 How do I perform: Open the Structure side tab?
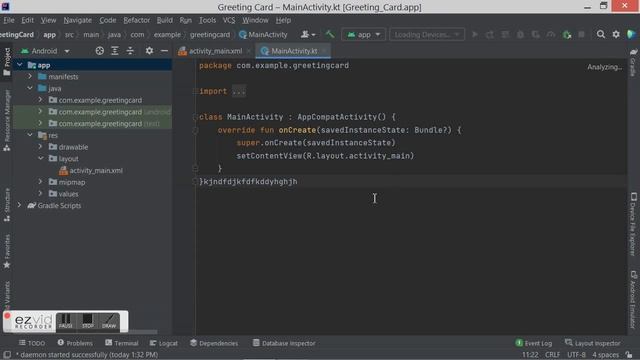coord(7,205)
